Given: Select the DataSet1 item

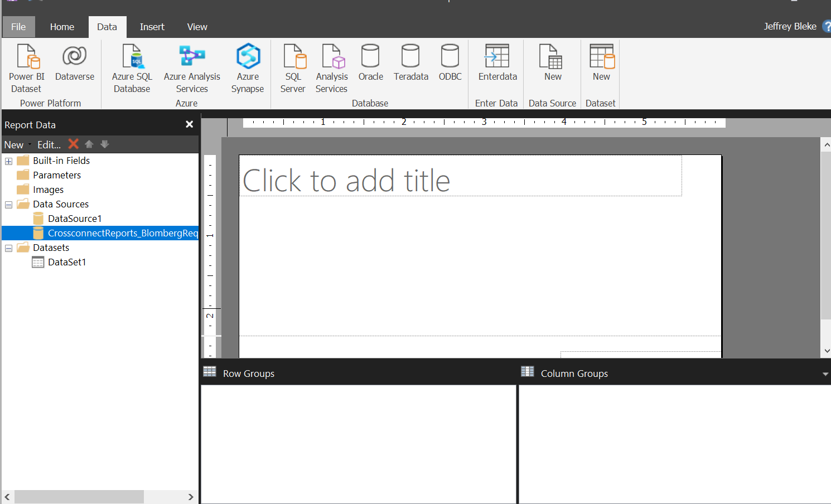Looking at the screenshot, I should tap(67, 262).
